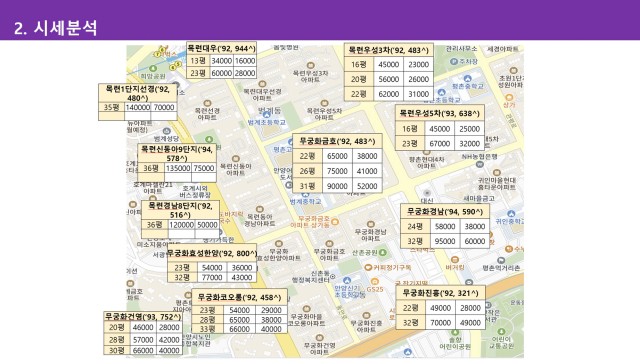Click the slide title 2. 시세분석
The height and width of the screenshot is (364, 640).
56,28
